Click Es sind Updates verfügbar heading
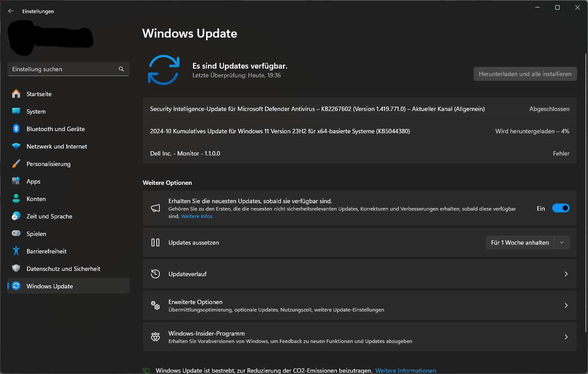Viewport: 588px width, 374px height. coord(240,66)
